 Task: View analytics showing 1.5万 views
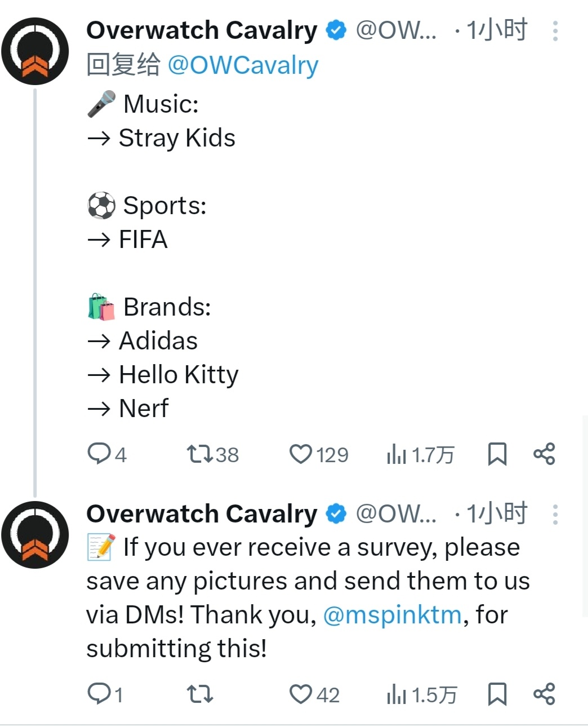point(397,694)
